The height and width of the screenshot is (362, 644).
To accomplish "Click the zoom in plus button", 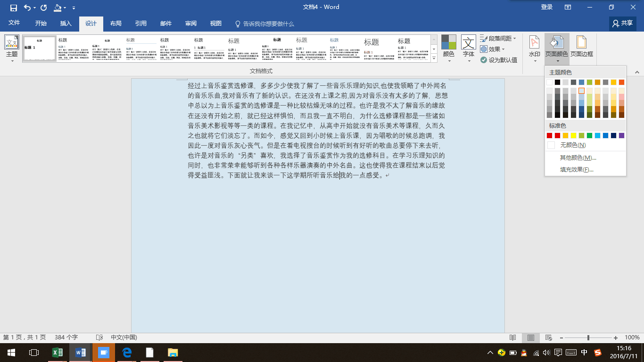I will click(x=616, y=338).
